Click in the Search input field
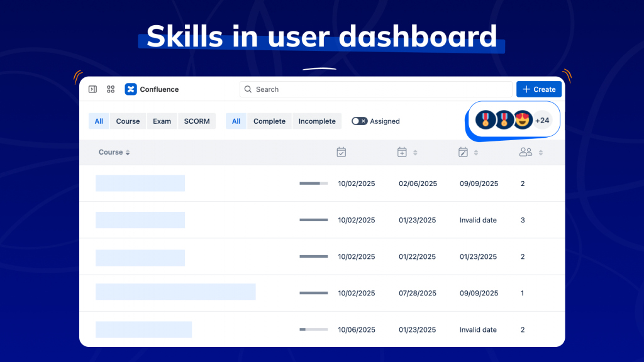The width and height of the screenshot is (644, 362). click(x=377, y=89)
